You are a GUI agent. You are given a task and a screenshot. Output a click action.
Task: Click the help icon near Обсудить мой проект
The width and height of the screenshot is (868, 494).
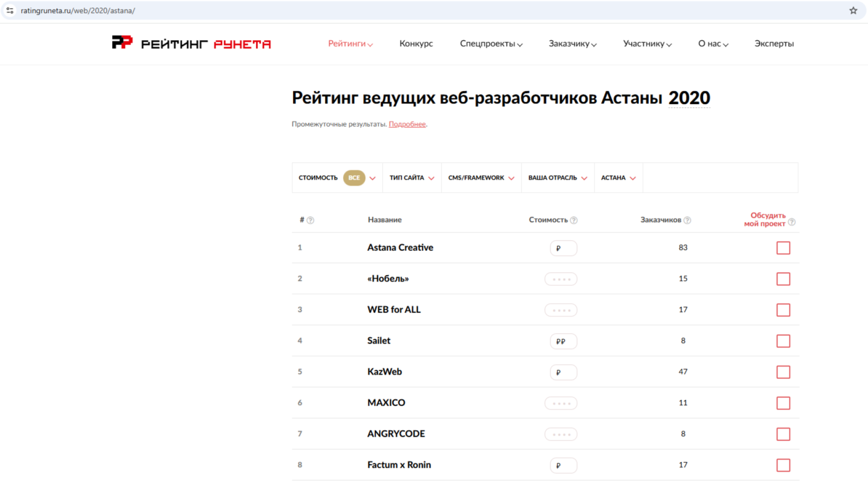792,223
